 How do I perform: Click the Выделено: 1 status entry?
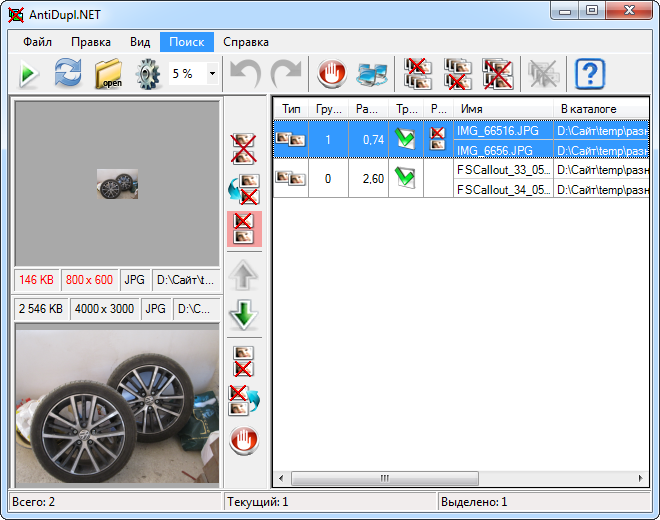pyautogui.click(x=474, y=502)
